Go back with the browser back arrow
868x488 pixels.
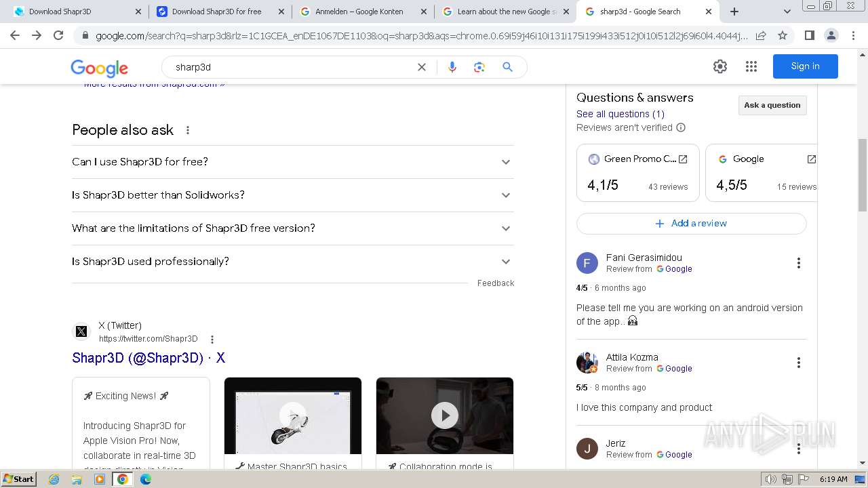15,35
